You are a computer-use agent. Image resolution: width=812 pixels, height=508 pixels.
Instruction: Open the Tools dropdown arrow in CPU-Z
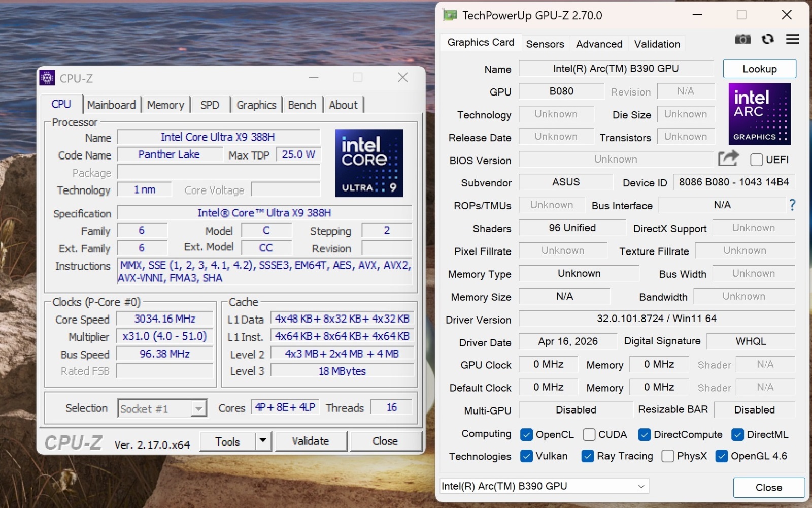coord(263,441)
